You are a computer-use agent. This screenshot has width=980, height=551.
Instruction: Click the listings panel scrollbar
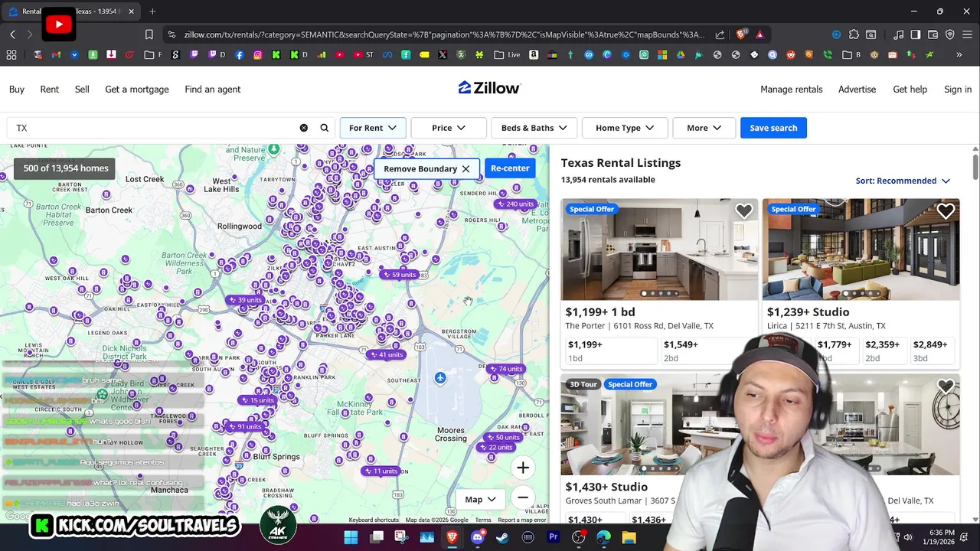click(x=975, y=166)
